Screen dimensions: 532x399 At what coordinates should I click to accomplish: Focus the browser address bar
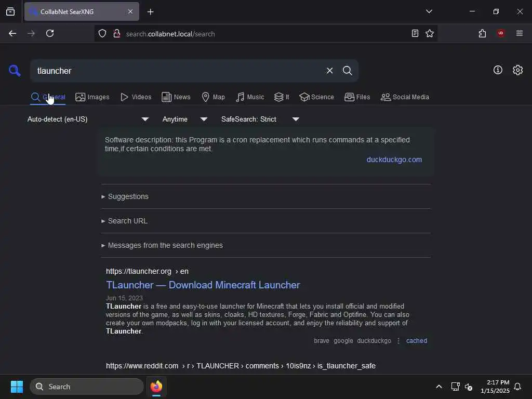pyautogui.click(x=267, y=34)
